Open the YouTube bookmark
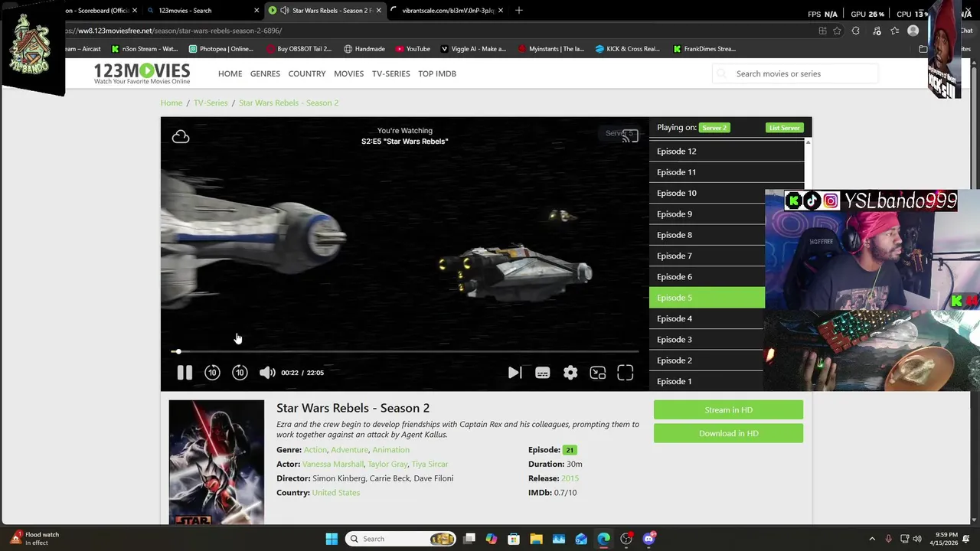Viewport: 980px width, 551px height. pyautogui.click(x=413, y=49)
